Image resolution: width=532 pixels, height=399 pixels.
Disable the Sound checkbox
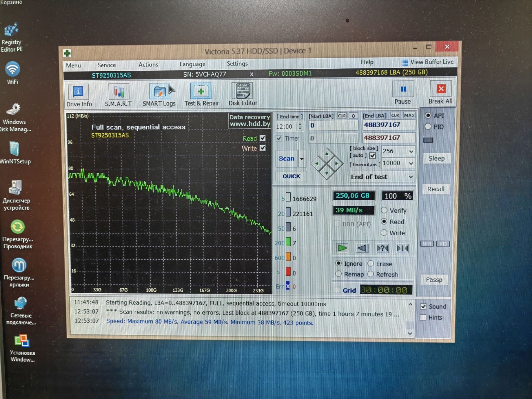423,306
